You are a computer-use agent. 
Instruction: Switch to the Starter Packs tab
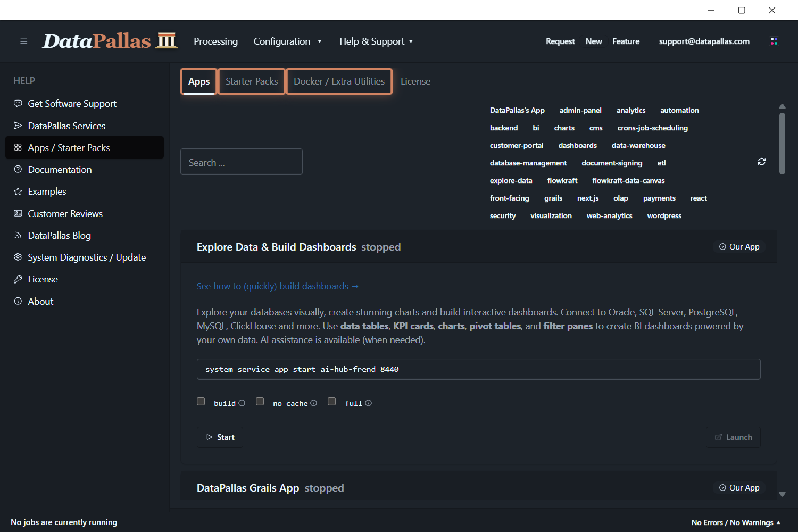point(252,81)
